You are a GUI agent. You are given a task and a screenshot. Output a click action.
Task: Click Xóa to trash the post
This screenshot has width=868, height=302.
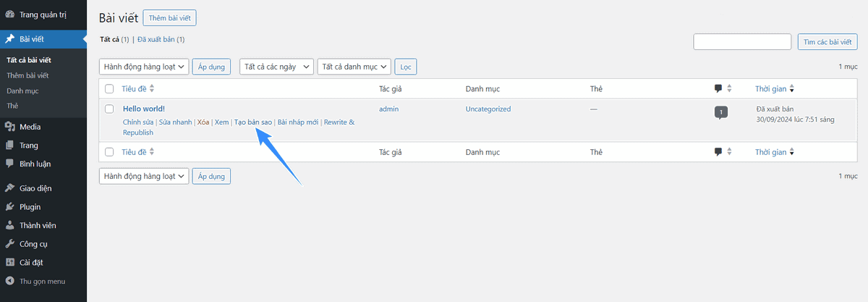tap(203, 122)
